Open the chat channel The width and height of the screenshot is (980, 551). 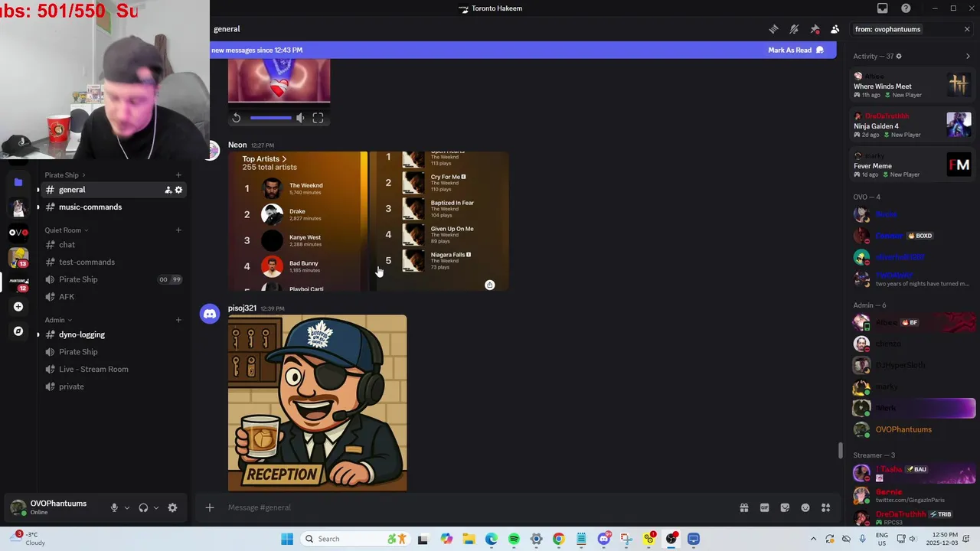113,245
